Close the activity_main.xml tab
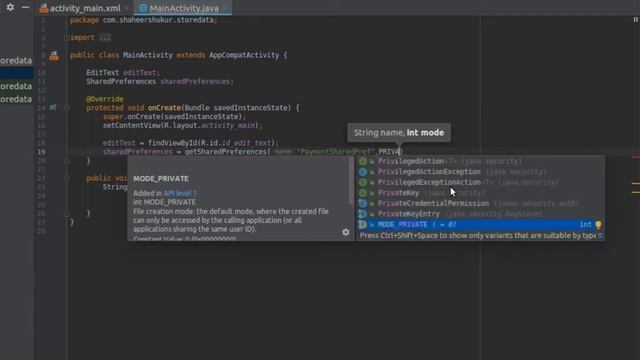 click(127, 8)
